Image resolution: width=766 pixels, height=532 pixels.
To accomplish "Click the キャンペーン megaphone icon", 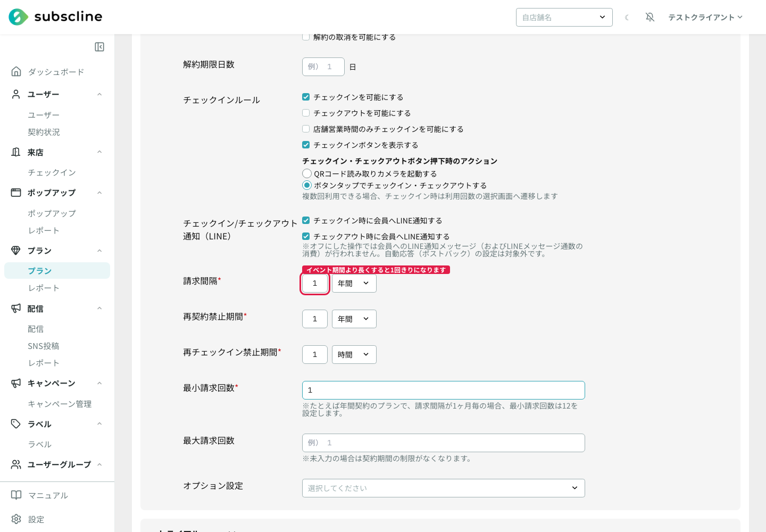I will (16, 383).
